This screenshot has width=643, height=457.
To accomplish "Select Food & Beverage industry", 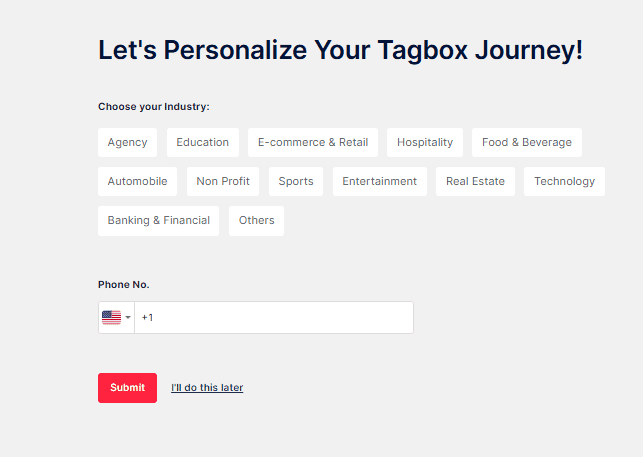I will [x=527, y=142].
